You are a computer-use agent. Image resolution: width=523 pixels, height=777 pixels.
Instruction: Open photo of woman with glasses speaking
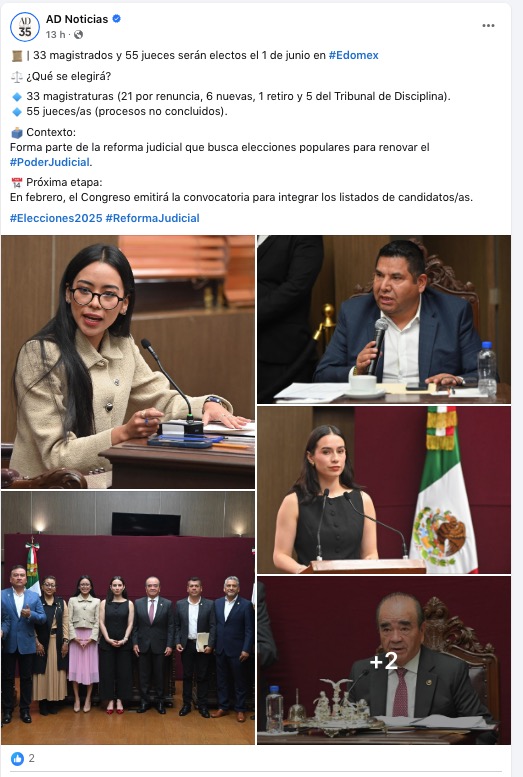click(128, 362)
